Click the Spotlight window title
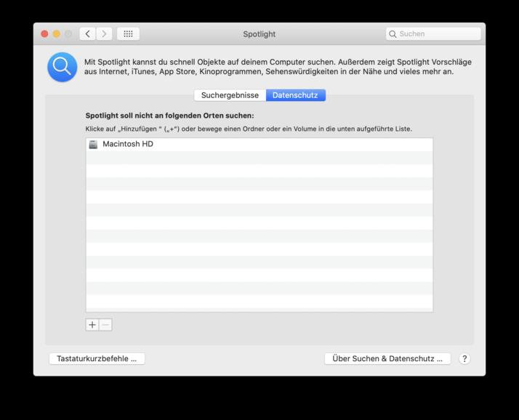 click(259, 33)
